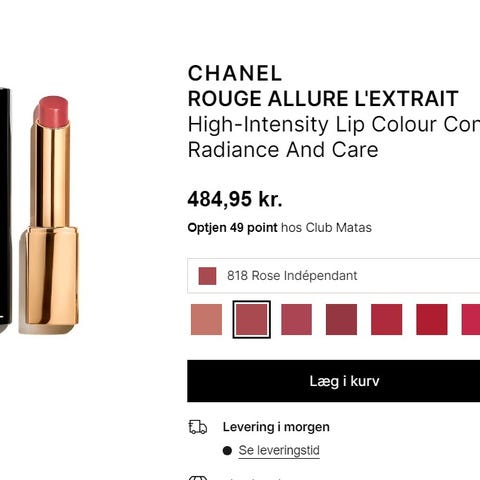Click the CHANEL brand name
The image size is (480, 480).
235,73
